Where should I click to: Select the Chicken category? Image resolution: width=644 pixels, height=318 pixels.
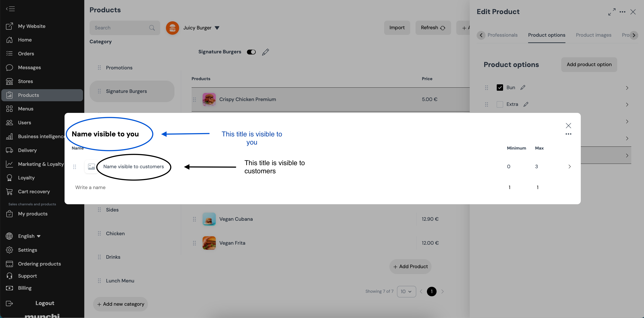115,233
